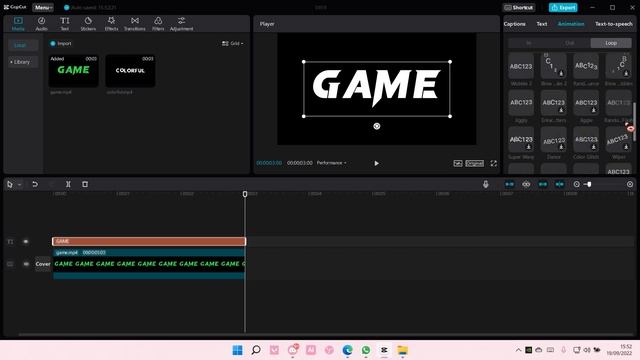This screenshot has height=360, width=640.
Task: Switch to the Captions tab
Action: click(x=514, y=24)
